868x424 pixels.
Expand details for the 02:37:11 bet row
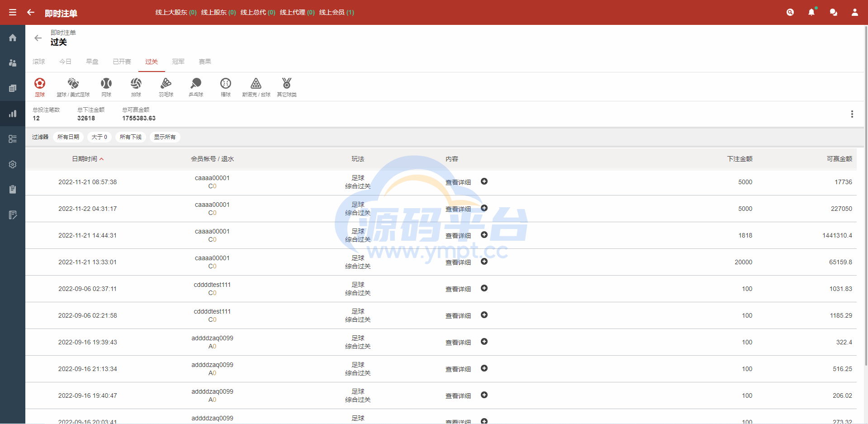click(x=484, y=288)
